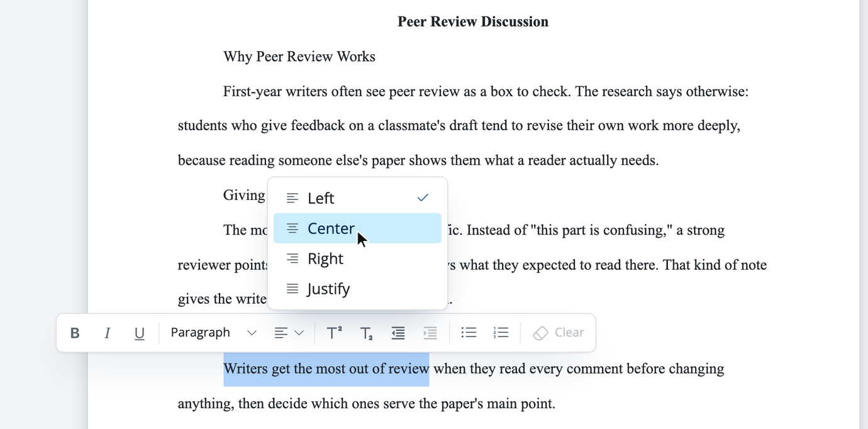This screenshot has width=868, height=429.
Task: Click the line starting anything, then decide
Action: [x=367, y=403]
